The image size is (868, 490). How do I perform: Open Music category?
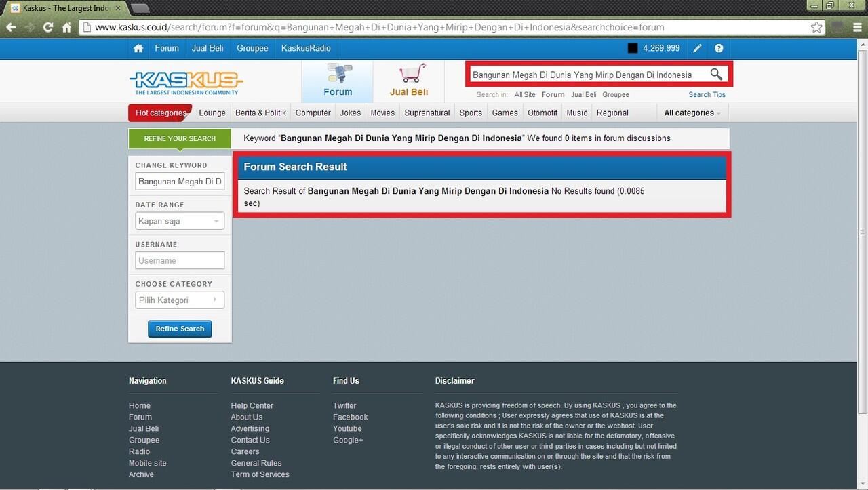point(577,113)
